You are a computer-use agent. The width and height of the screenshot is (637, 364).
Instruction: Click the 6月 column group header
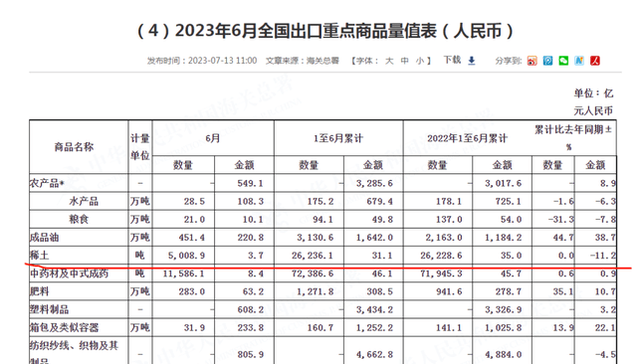(213, 138)
